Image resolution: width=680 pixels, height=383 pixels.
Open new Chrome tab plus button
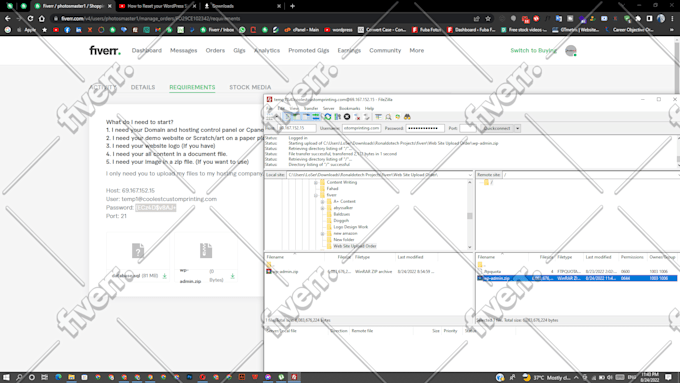(x=292, y=6)
